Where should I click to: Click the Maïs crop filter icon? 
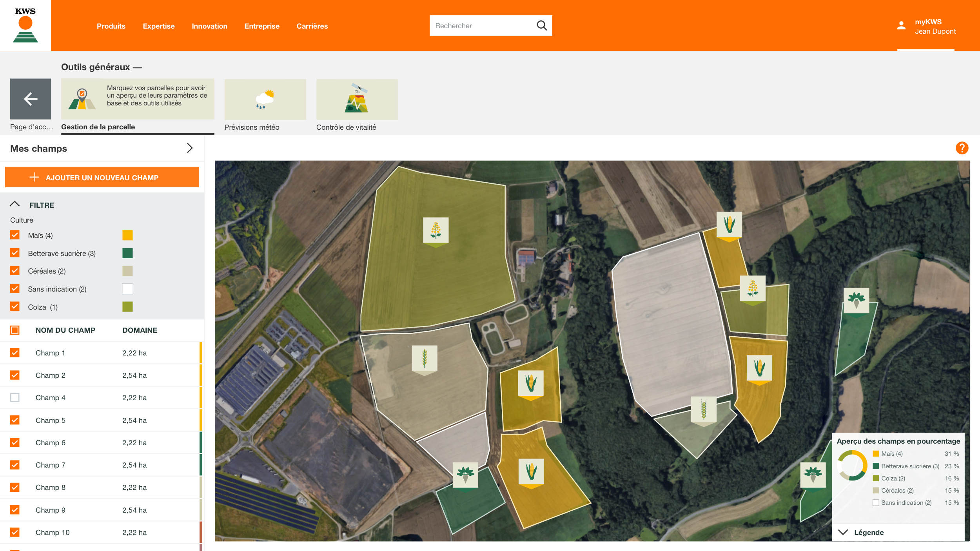click(127, 235)
